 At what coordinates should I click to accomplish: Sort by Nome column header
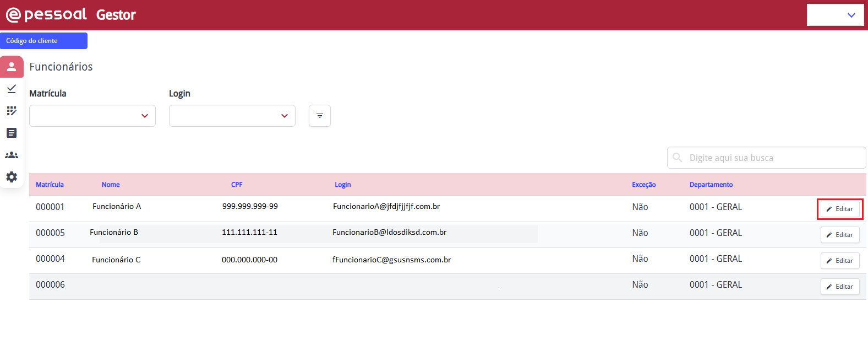click(x=111, y=185)
